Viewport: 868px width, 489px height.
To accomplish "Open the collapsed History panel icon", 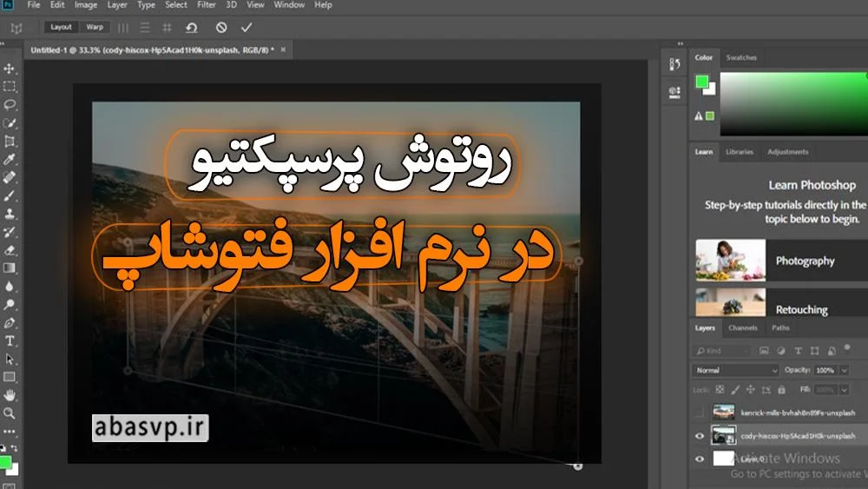I will pos(674,65).
